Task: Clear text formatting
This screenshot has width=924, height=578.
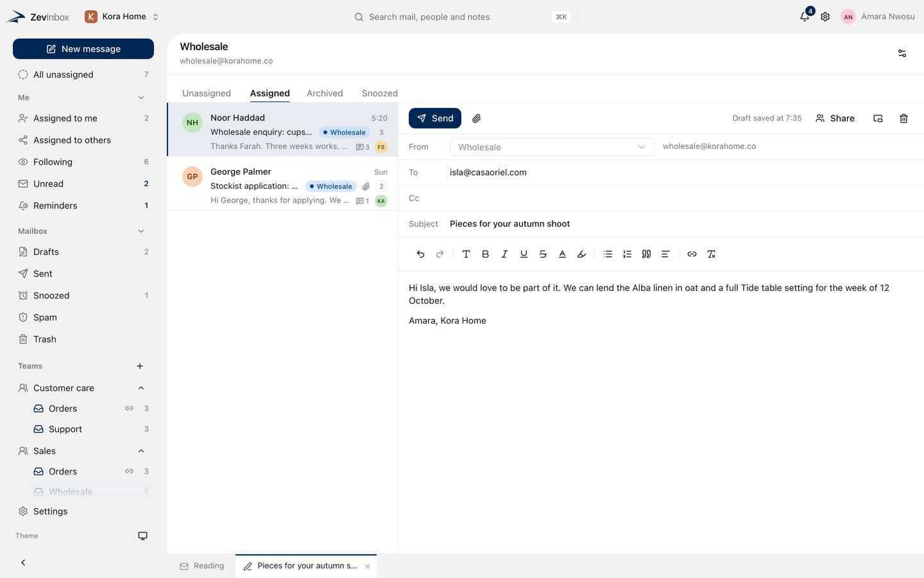Action: pos(711,254)
